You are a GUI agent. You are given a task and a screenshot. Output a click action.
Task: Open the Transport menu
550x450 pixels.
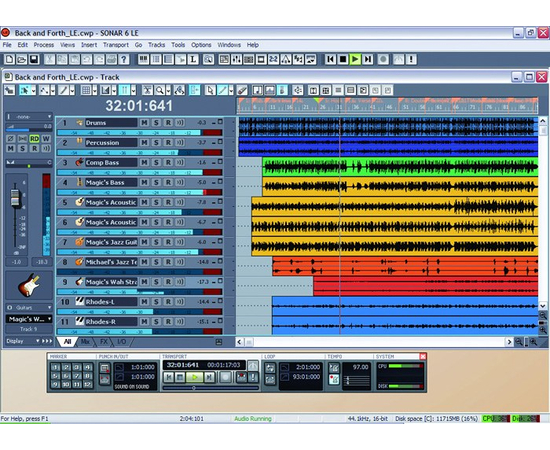click(116, 45)
